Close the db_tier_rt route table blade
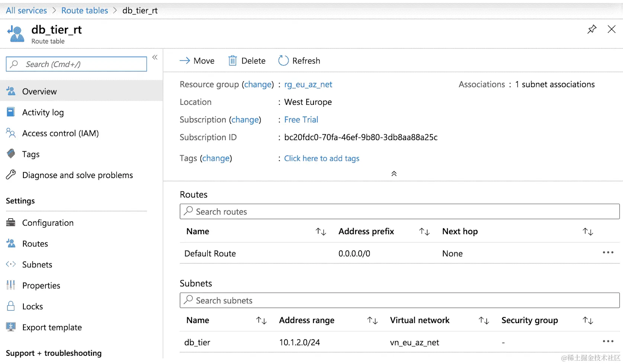 click(611, 29)
